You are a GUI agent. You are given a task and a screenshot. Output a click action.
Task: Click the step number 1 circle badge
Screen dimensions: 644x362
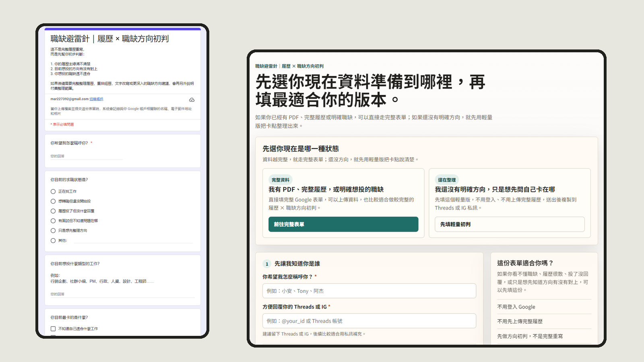click(x=267, y=264)
